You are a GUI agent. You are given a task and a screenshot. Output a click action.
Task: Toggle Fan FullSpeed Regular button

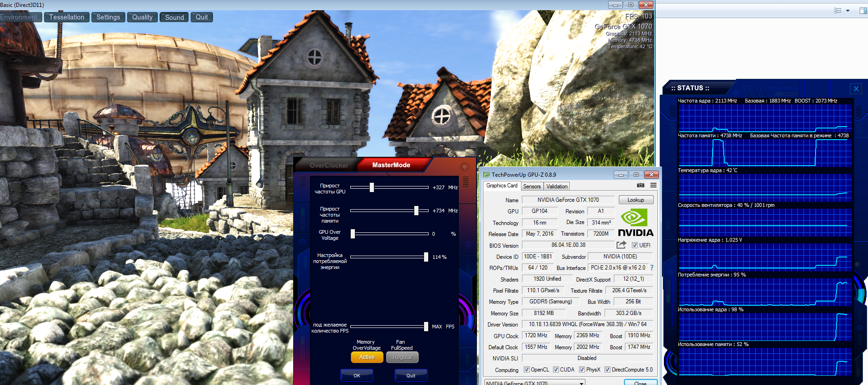tap(403, 357)
